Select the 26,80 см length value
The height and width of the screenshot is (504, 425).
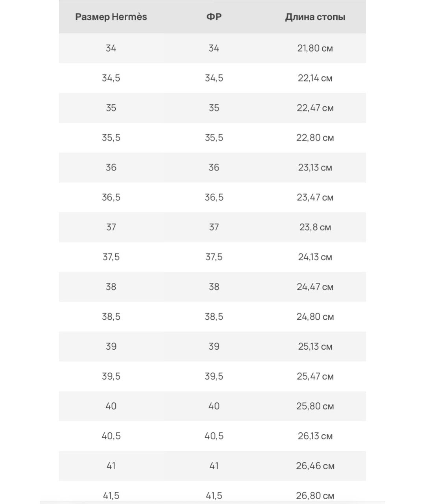[315, 495]
